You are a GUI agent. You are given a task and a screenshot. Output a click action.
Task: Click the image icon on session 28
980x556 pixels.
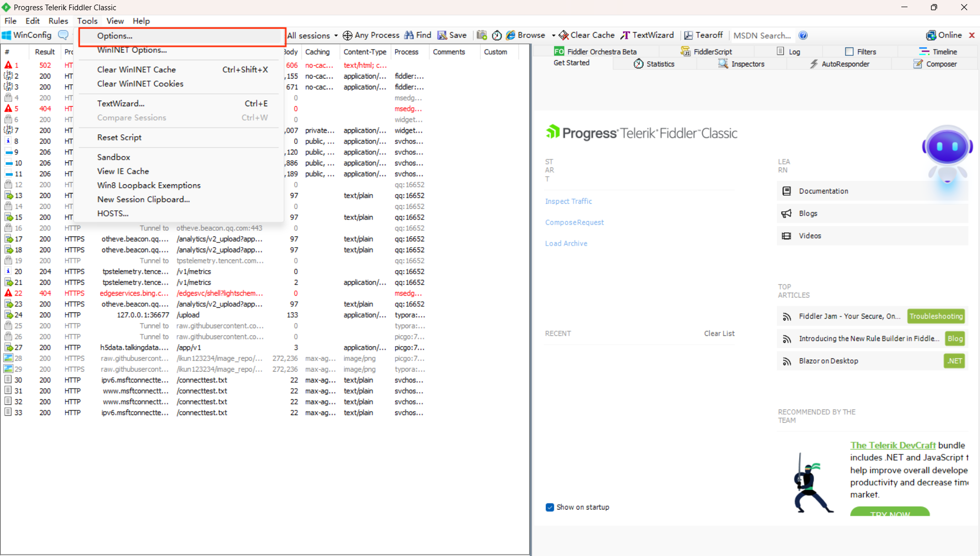[x=8, y=358]
